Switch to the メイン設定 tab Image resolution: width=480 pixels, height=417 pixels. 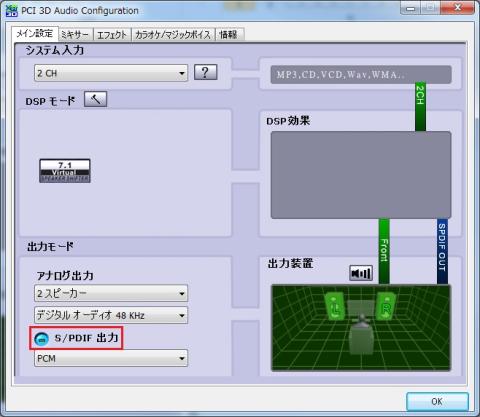[35, 34]
